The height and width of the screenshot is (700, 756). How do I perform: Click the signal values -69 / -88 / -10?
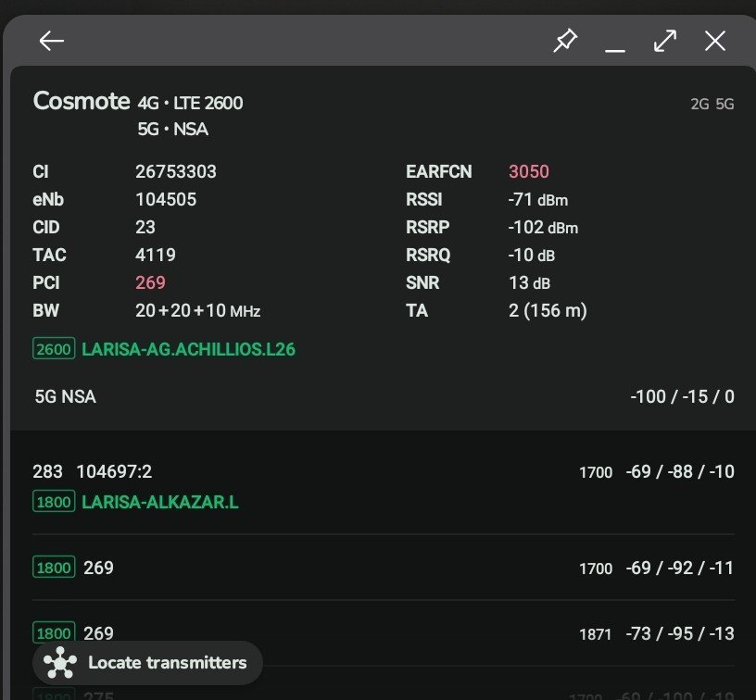(x=680, y=471)
